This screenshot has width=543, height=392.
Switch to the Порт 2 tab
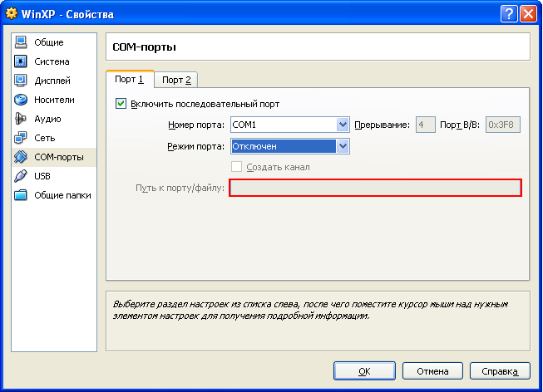176,80
